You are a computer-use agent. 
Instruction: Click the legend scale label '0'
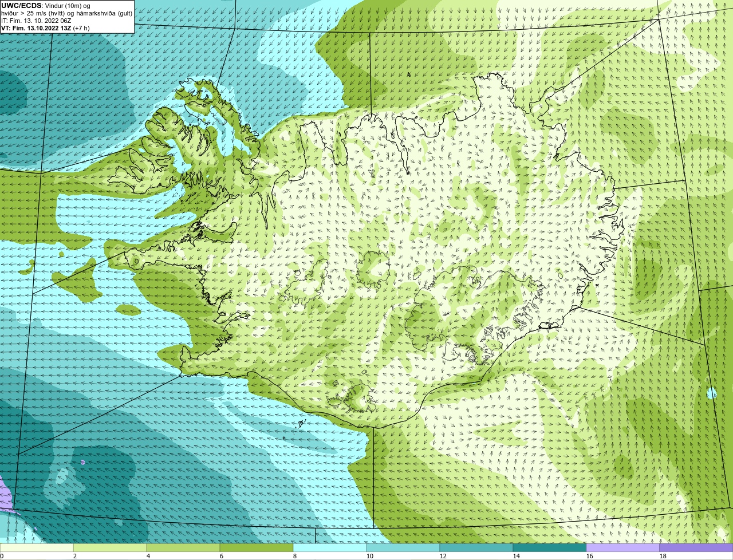click(x=2, y=556)
